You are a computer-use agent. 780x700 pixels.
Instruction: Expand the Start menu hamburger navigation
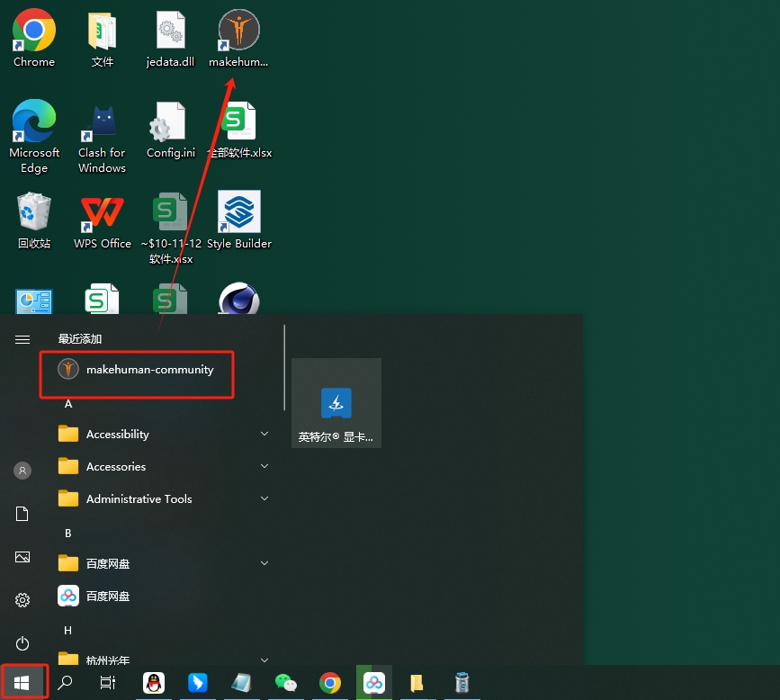(x=22, y=339)
